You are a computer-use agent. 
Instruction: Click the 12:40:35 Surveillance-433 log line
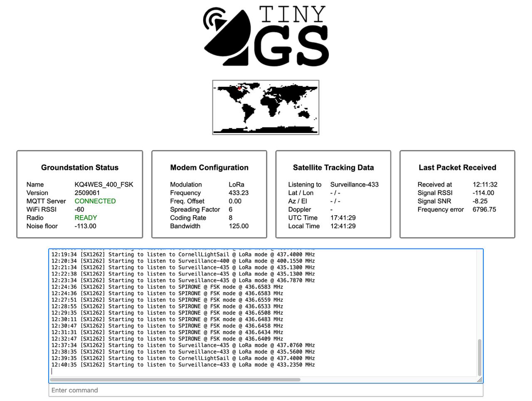[183, 365]
